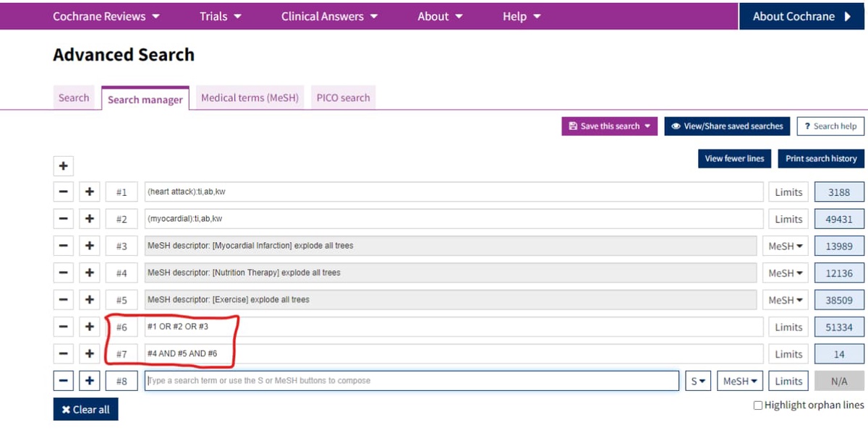Click the heart attack search field
The image size is (868, 430).
coord(454,192)
